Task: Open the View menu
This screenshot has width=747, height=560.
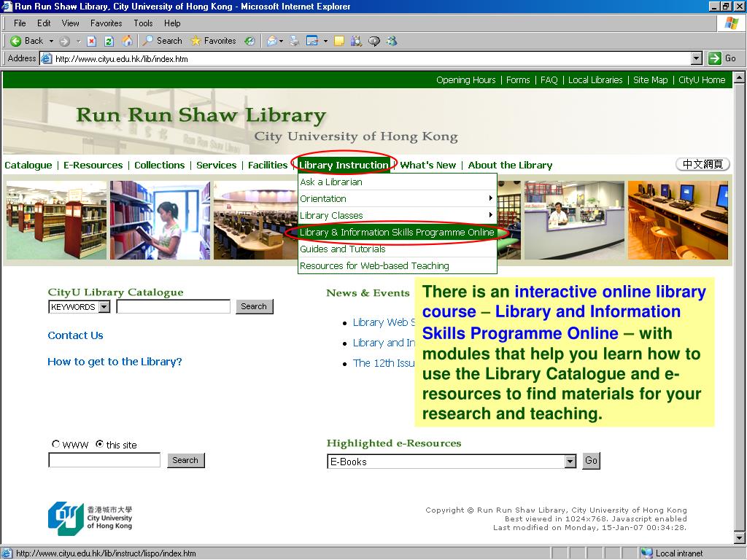Action: tap(71, 23)
